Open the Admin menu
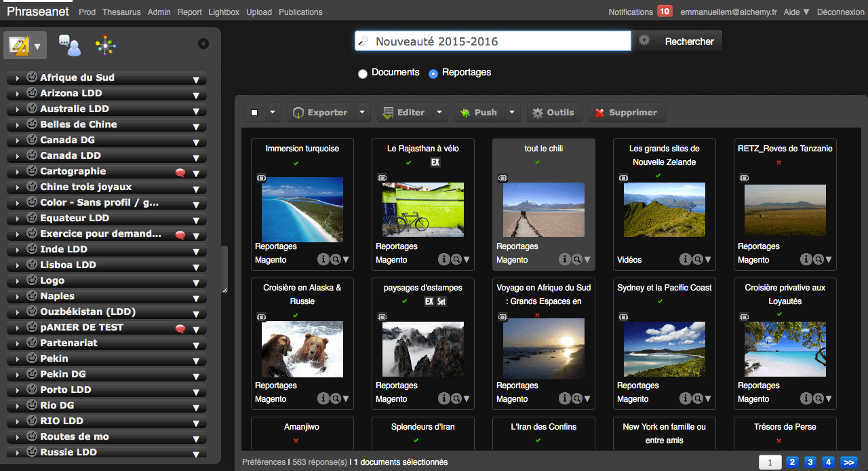Screen dimensions: 868x471 159,12
